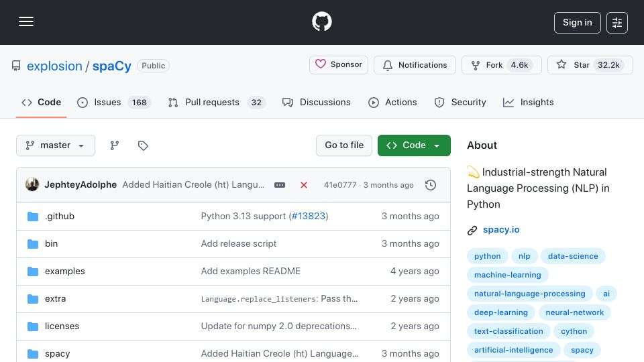
Task: Expand the master branch dropdown
Action: (x=56, y=145)
